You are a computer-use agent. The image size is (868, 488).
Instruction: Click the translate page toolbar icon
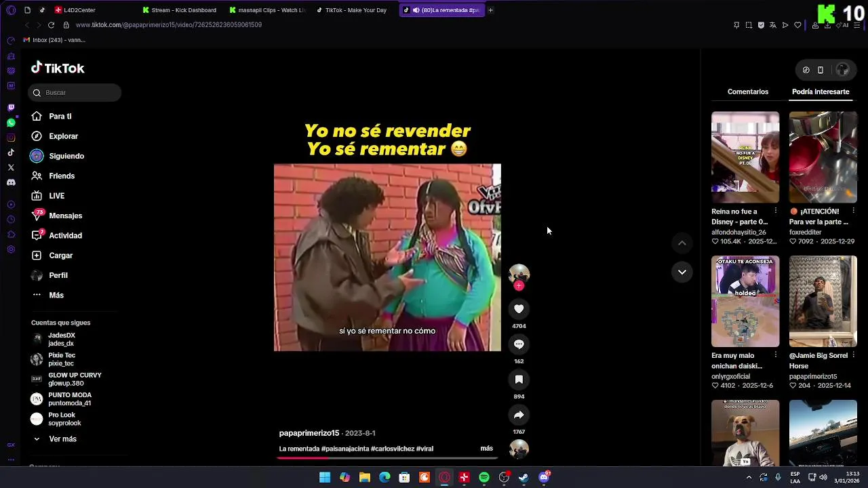click(x=773, y=25)
